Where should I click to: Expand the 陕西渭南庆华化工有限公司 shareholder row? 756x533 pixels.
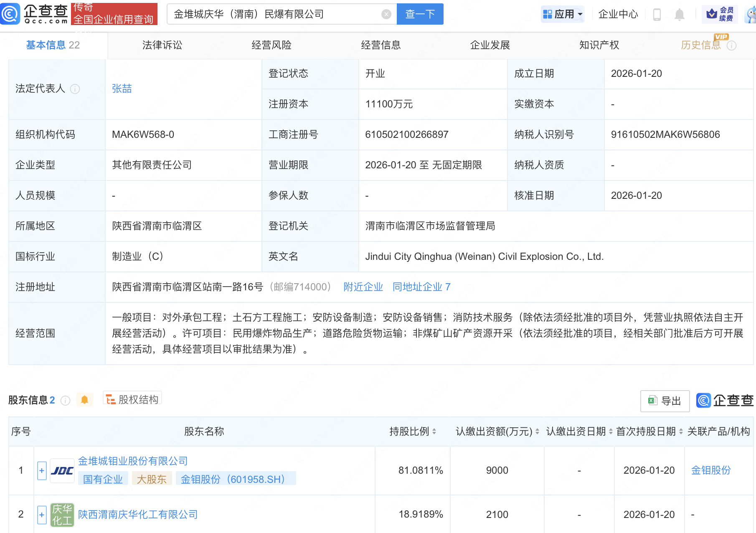click(x=41, y=515)
